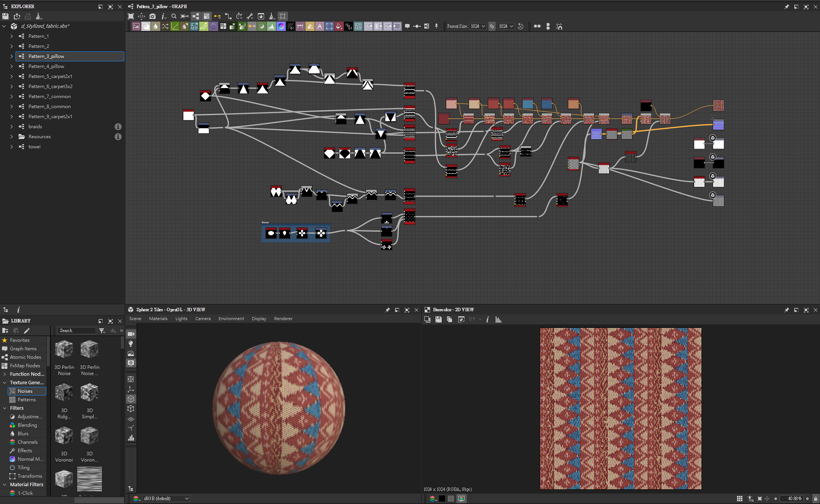This screenshot has width=820, height=504.
Task: Click the camera icon in 3D view sidebar
Action: (x=131, y=334)
